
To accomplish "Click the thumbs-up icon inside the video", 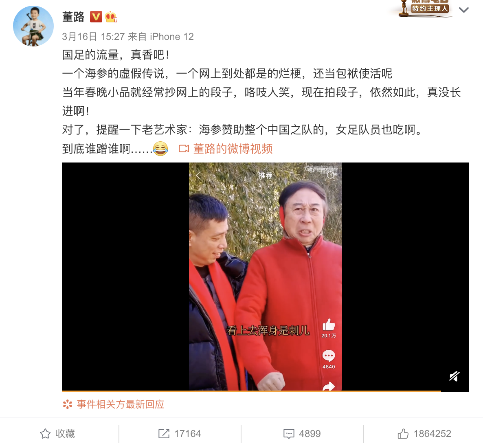I will pos(329,325).
